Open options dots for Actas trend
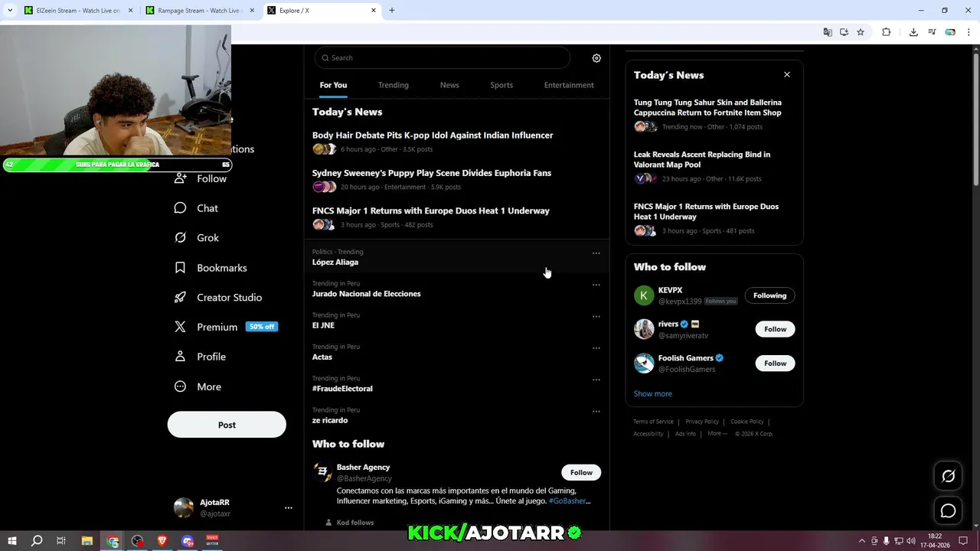 (596, 348)
